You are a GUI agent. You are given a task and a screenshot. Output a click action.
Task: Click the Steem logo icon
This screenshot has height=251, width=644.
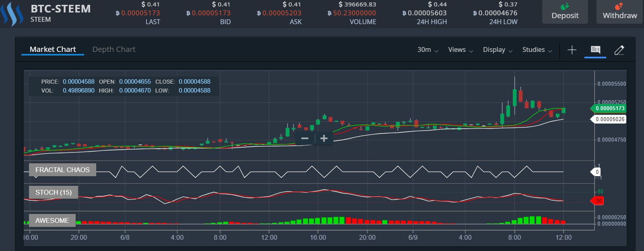12,14
